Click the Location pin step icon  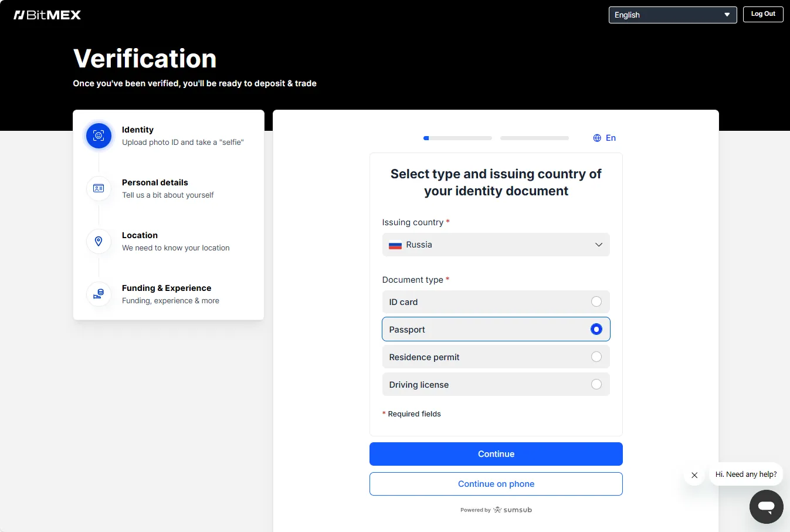[x=99, y=241]
